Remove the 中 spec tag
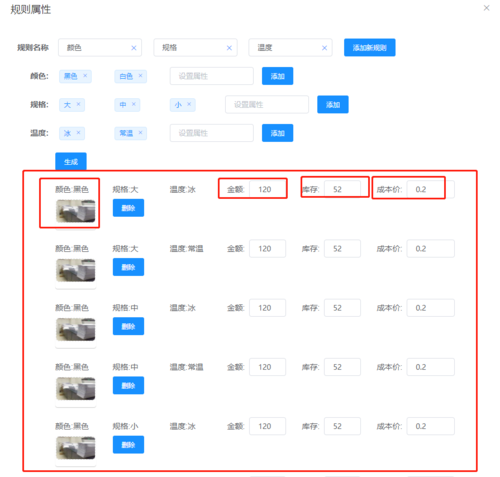Image resolution: width=500 pixels, height=477 pixels. point(134,104)
